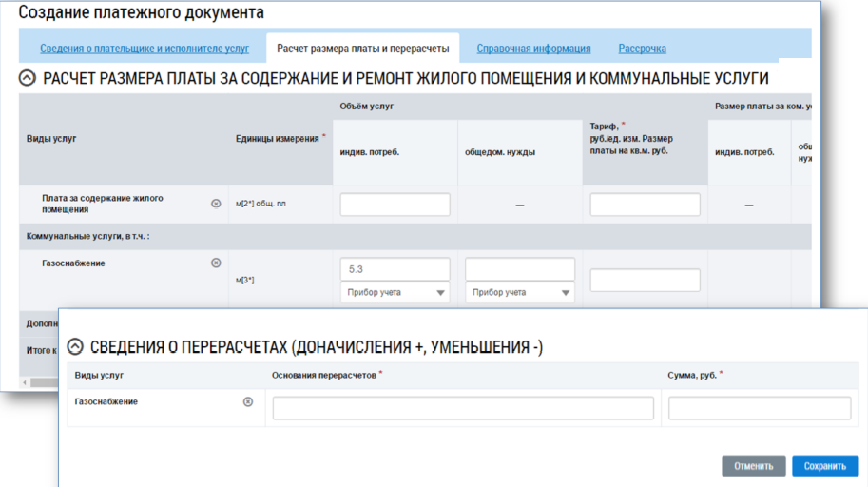Click tariff field for Плата за содержание
The width and height of the screenshot is (868, 487).
645,205
